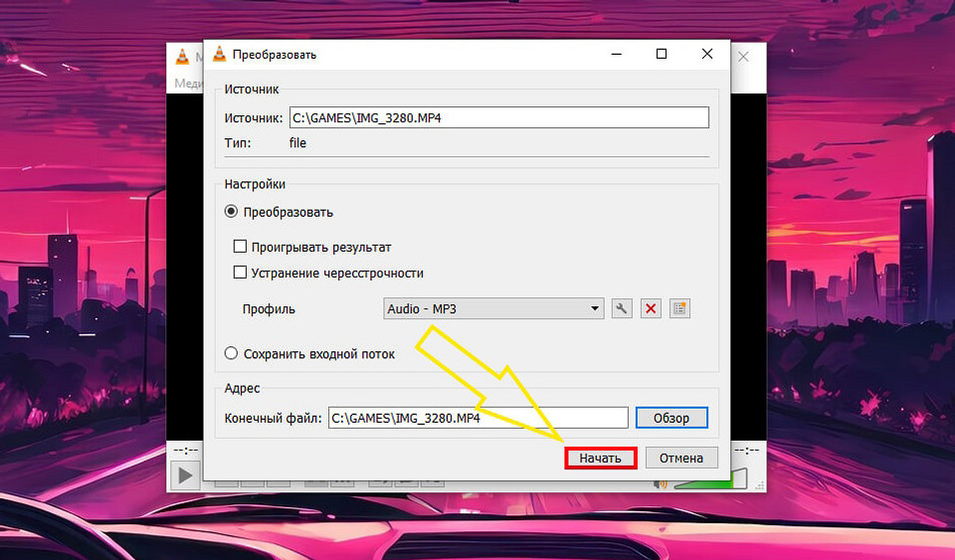The height and width of the screenshot is (560, 955).
Task: Mute audio using the speaker icon
Action: [660, 484]
